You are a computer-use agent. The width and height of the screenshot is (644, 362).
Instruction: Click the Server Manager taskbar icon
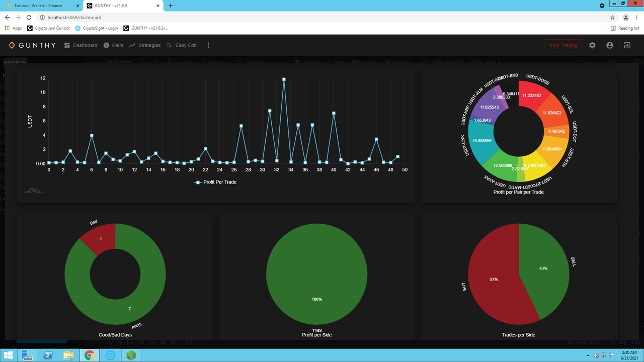click(x=28, y=355)
